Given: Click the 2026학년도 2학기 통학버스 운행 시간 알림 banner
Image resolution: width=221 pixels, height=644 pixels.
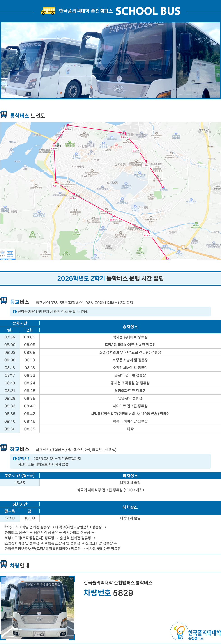Looking at the screenshot, I should 110,278.
